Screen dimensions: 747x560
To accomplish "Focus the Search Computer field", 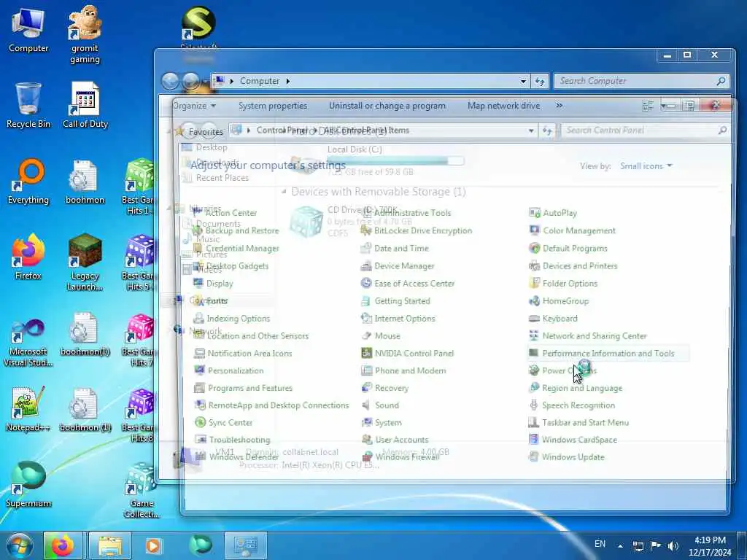I will coord(641,81).
